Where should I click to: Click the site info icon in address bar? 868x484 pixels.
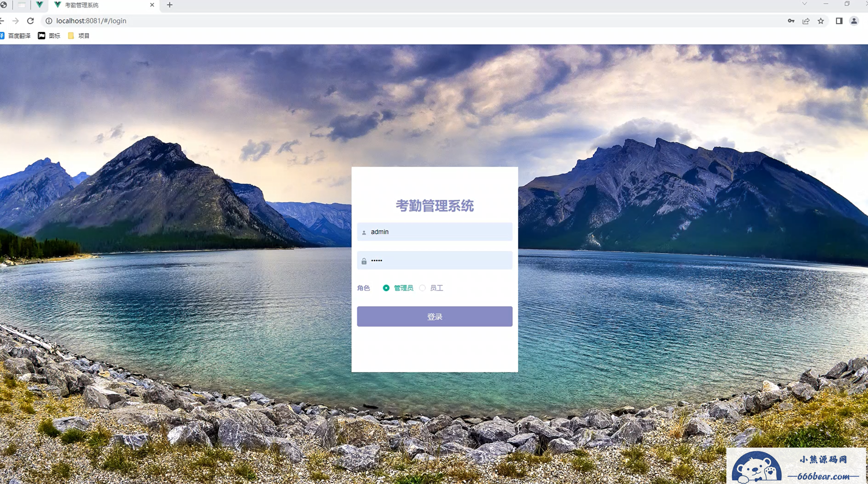[x=49, y=21]
